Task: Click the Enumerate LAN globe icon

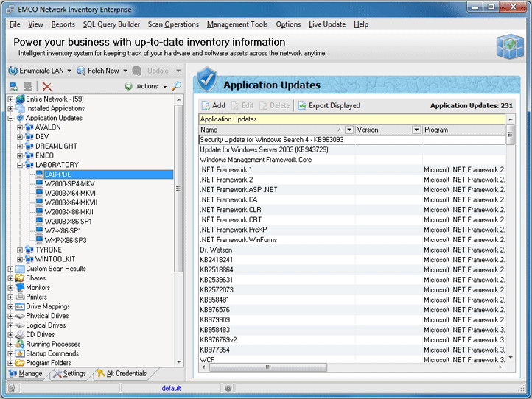Action: 13,71
